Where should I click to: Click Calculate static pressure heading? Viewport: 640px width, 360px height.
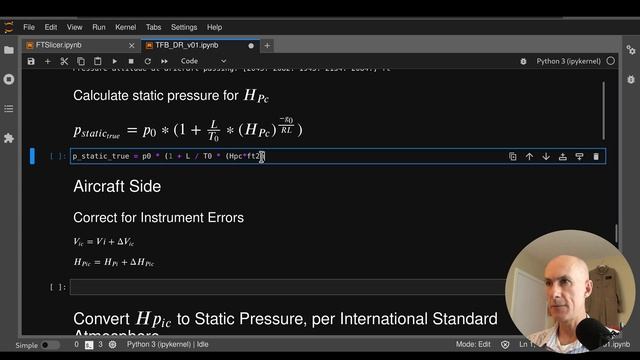(171, 96)
